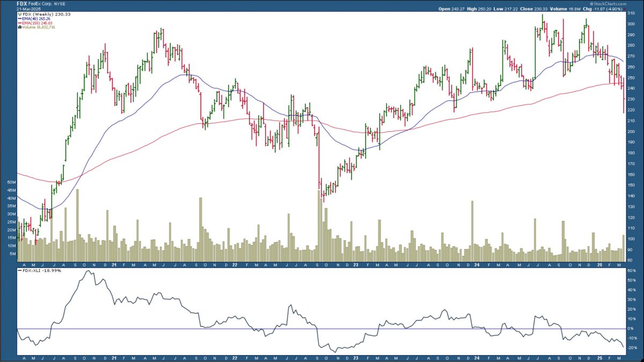Click the red EMA(150) line marker in legend

point(19,24)
